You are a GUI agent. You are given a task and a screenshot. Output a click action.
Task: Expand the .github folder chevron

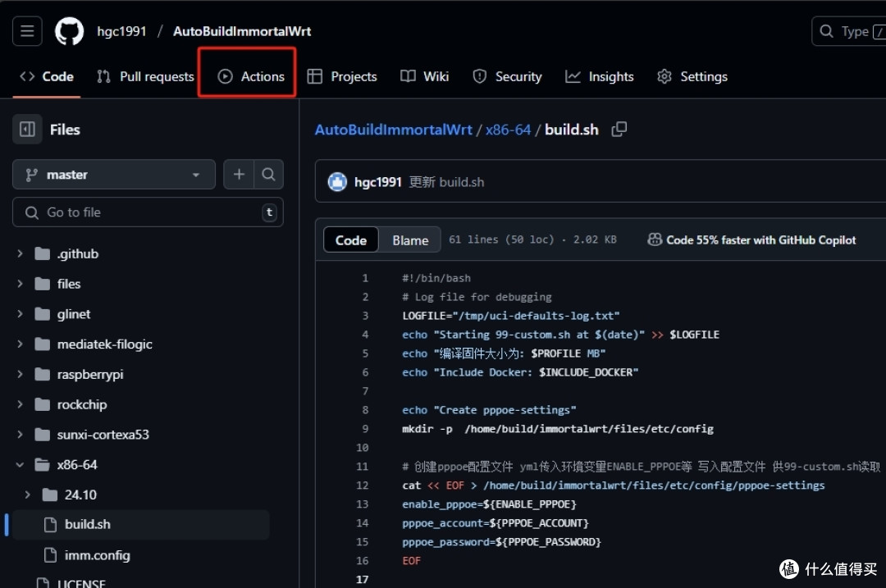20,253
